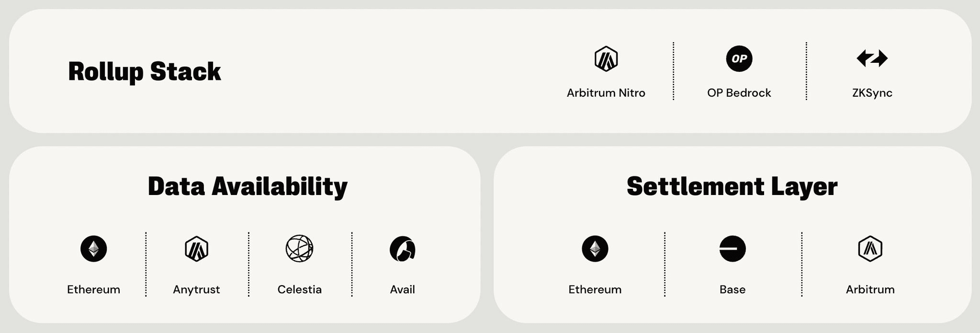Click the Anytrust text label
980x333 pixels.
tap(196, 289)
